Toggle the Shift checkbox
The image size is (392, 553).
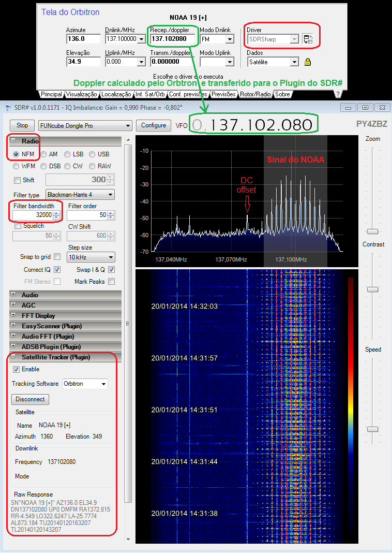17,180
